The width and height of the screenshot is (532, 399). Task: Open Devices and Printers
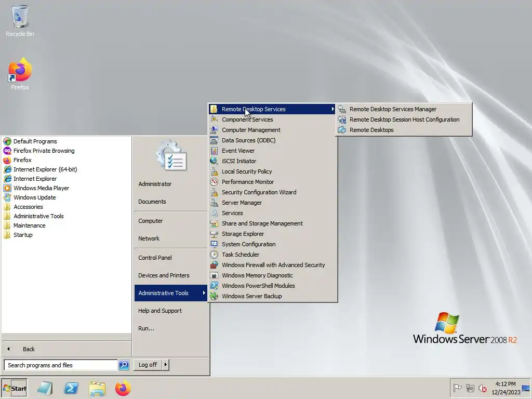pyautogui.click(x=171, y=275)
